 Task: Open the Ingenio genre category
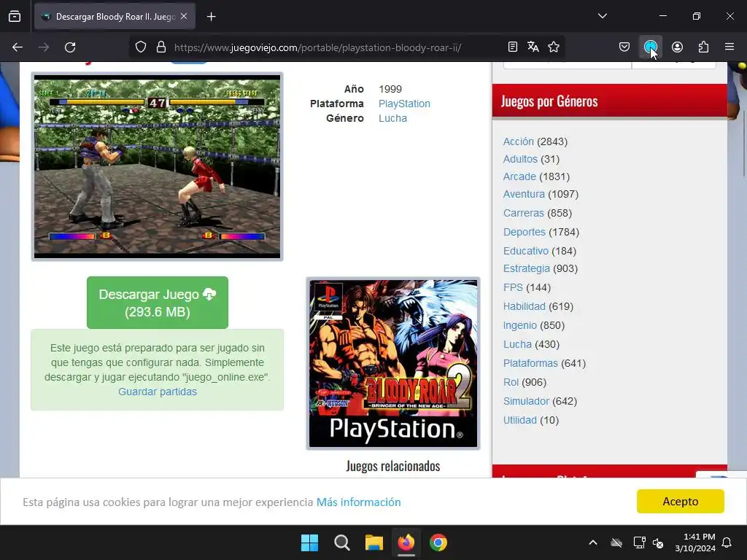519,325
